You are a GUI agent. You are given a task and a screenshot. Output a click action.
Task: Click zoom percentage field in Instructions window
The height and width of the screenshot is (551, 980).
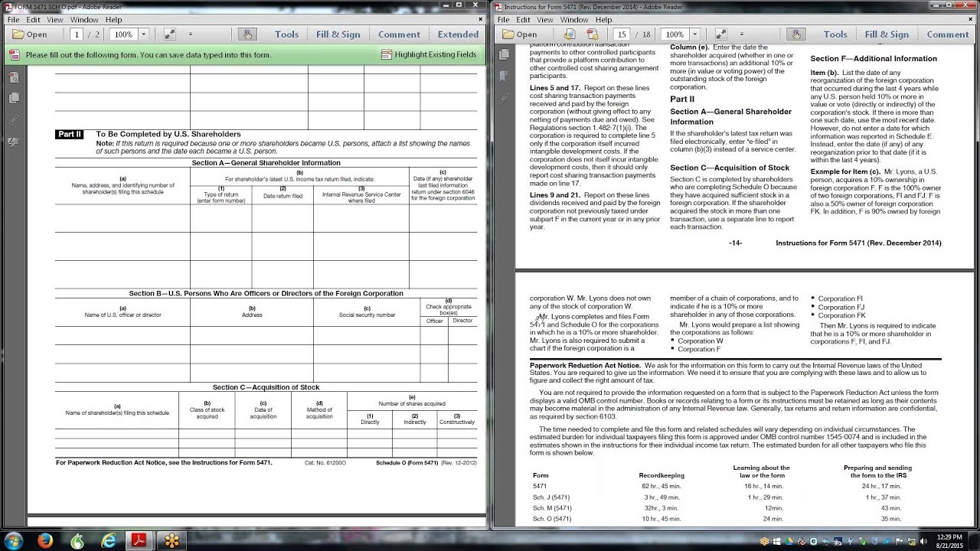coord(675,34)
